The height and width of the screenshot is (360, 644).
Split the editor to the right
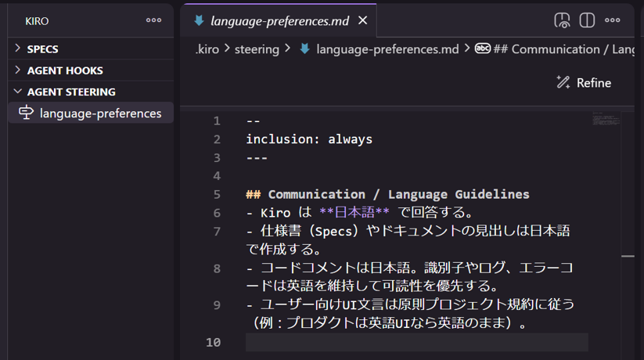[x=587, y=20]
